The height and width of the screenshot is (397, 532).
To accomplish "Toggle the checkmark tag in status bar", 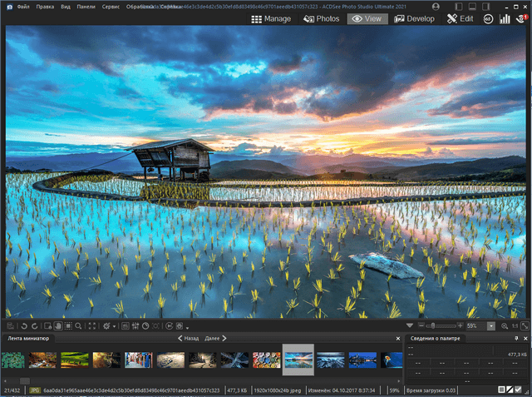I will click(518, 390).
